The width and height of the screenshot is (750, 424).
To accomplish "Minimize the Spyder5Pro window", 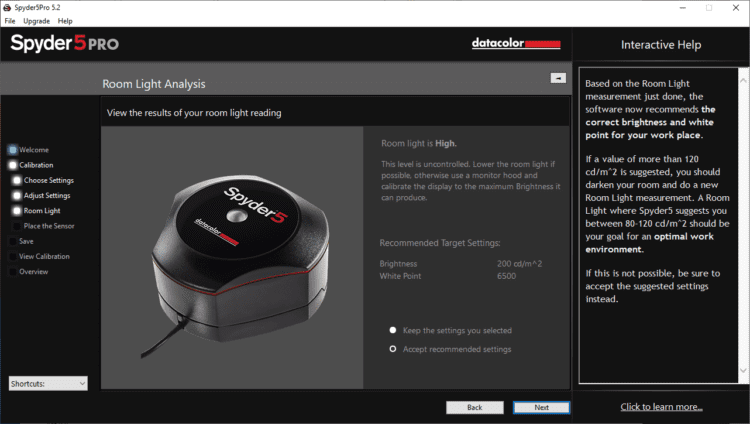I will tap(683, 8).
